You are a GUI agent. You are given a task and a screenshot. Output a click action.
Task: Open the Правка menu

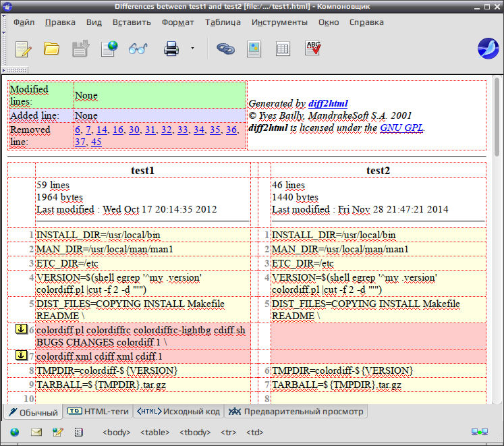pyautogui.click(x=60, y=22)
